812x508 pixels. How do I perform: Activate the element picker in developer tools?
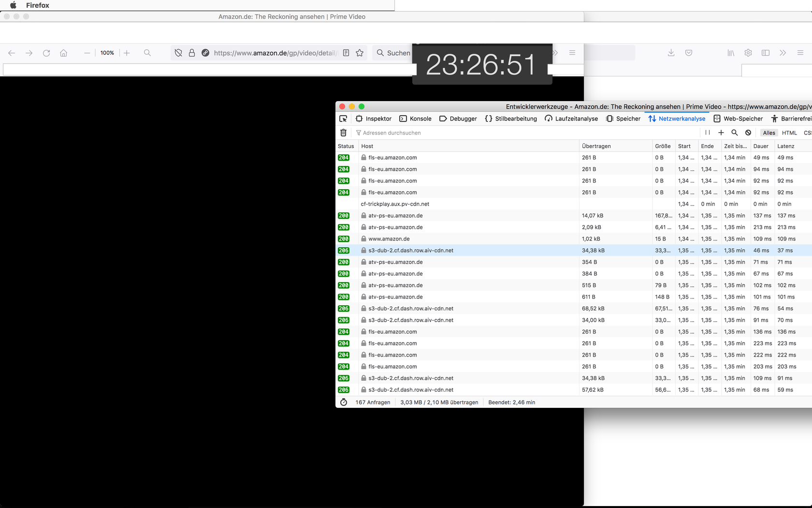click(x=343, y=119)
